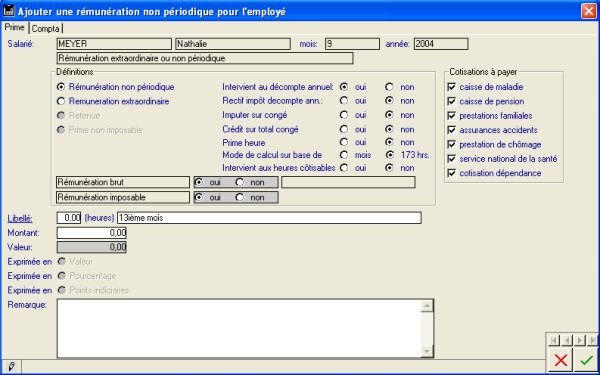Close the dialog with title bar X
The image size is (600, 375).
click(x=588, y=11)
